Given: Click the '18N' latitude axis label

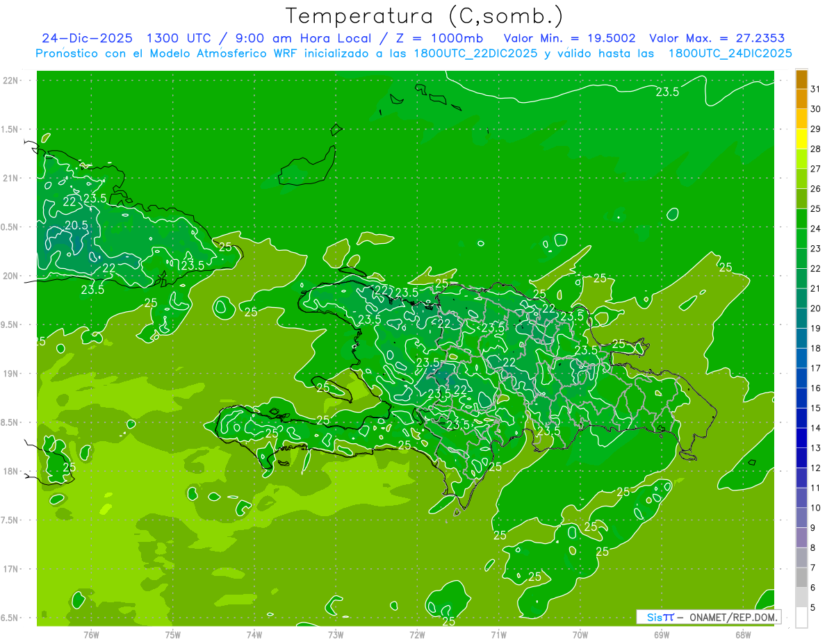Looking at the screenshot, I should [x=10, y=471].
